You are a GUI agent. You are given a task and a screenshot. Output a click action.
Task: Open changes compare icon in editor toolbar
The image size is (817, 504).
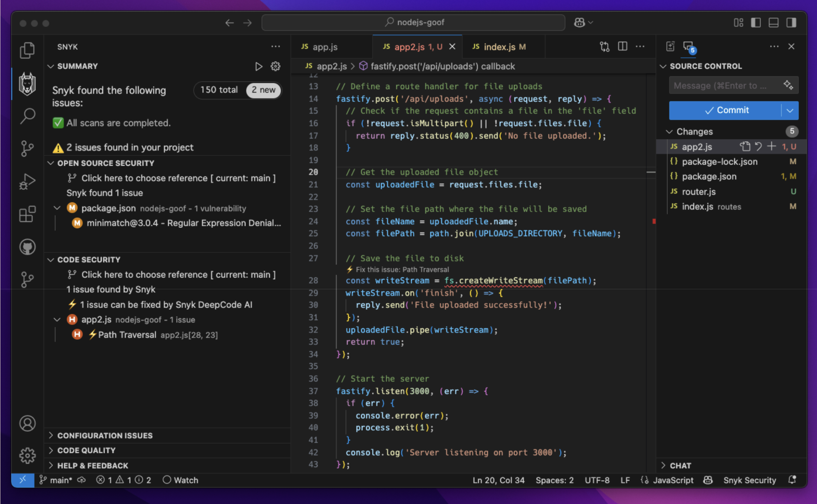tap(605, 46)
